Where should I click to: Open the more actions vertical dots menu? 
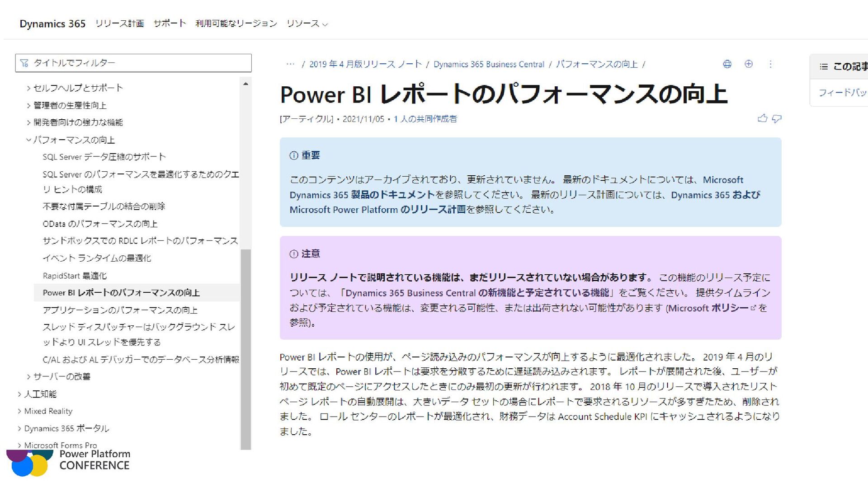(770, 64)
